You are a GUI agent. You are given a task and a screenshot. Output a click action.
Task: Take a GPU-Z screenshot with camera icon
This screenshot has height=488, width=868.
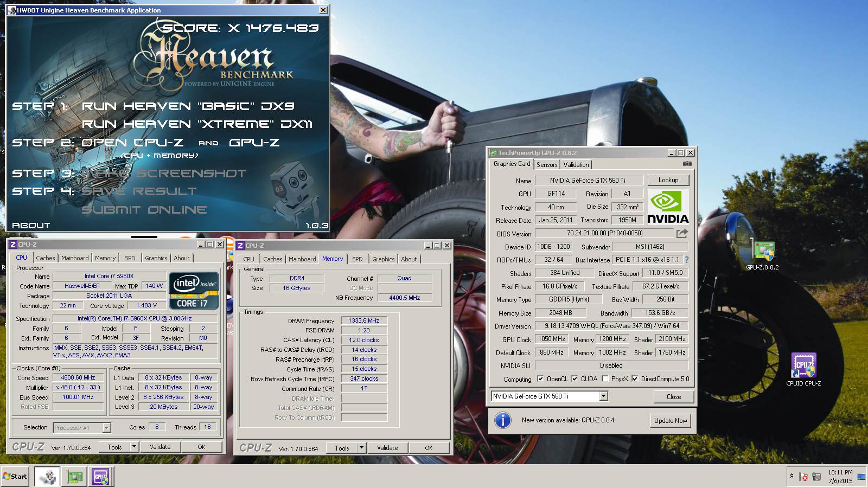[x=687, y=164]
